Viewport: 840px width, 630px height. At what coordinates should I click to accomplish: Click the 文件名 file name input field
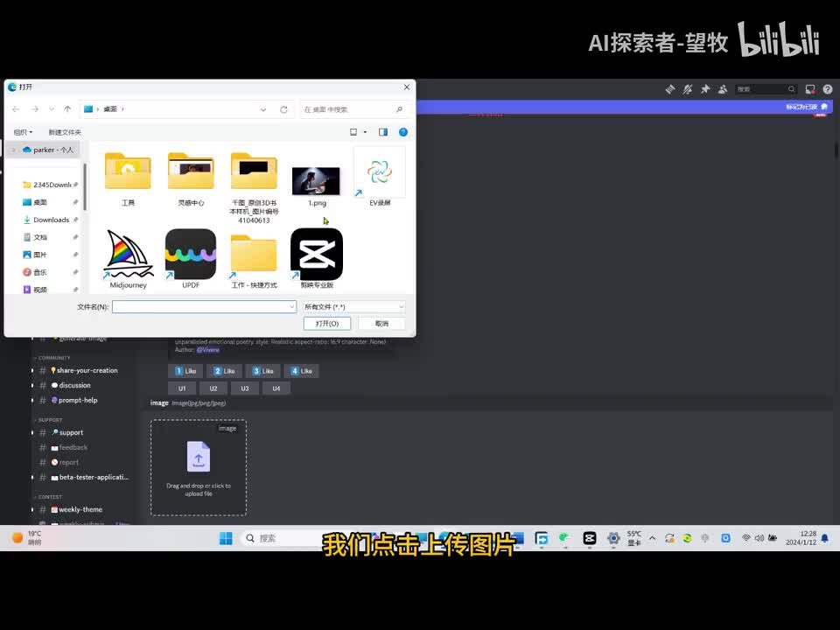[x=203, y=307]
